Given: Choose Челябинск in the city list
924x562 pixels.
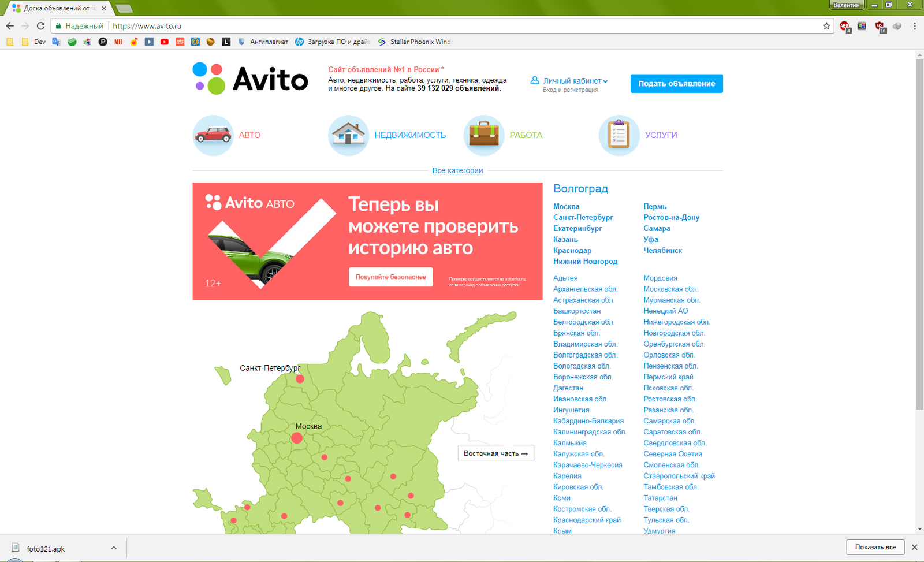Looking at the screenshot, I should [662, 250].
